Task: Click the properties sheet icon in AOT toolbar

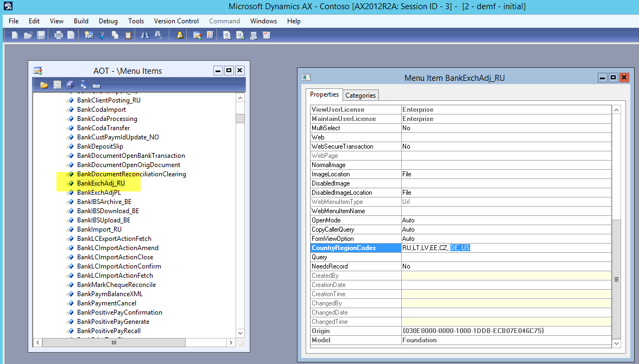Action: point(57,85)
